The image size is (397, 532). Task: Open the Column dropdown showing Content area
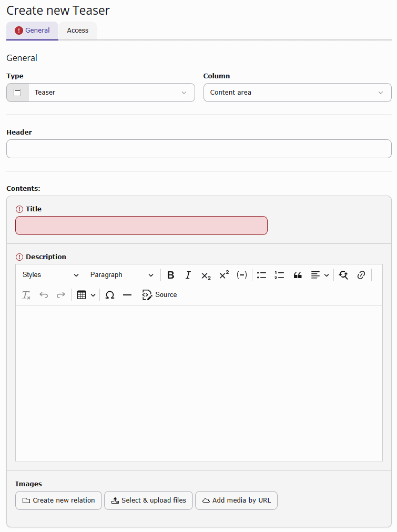click(x=297, y=93)
